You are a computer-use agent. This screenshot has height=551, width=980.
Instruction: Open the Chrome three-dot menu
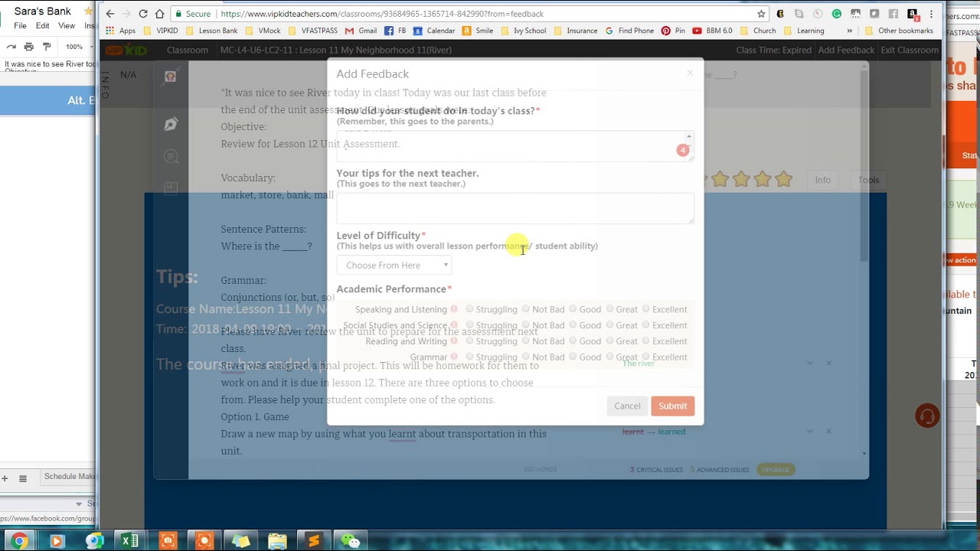[932, 14]
